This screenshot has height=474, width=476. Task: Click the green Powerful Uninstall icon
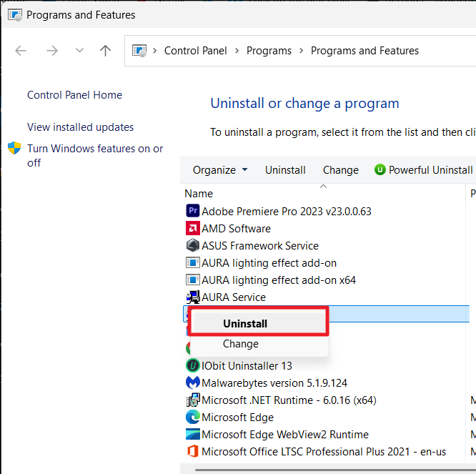coord(380,169)
